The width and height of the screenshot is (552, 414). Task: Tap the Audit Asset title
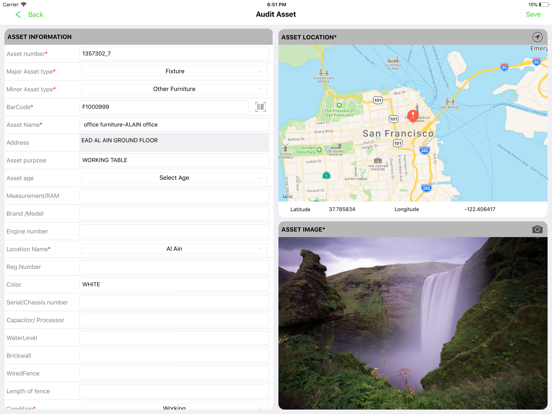[x=276, y=14]
